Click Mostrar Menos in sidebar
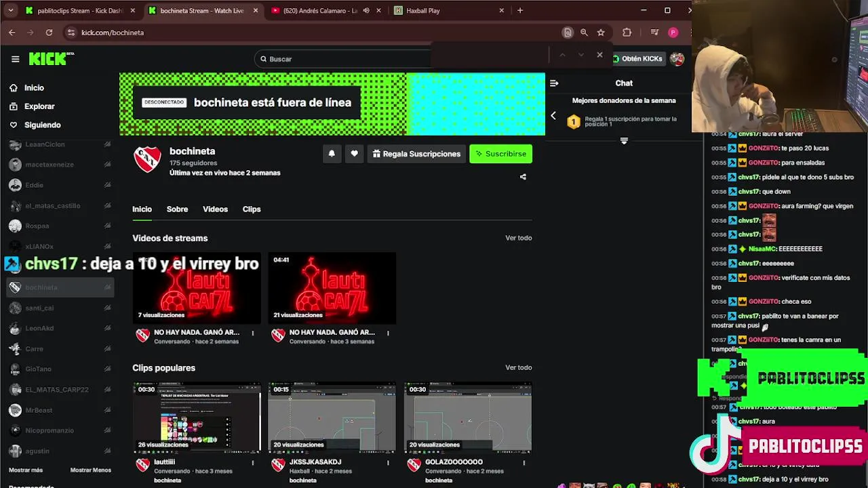Screen dimensions: 868x488 91,470
